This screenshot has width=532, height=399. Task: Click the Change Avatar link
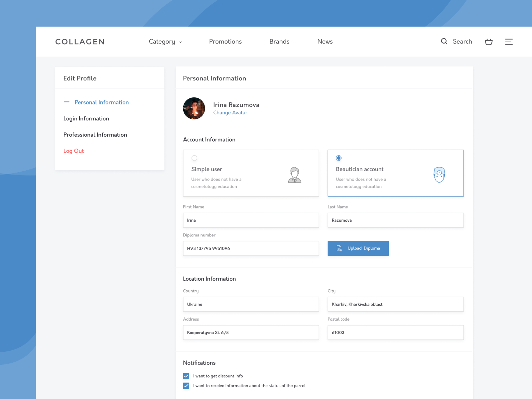pyautogui.click(x=230, y=113)
